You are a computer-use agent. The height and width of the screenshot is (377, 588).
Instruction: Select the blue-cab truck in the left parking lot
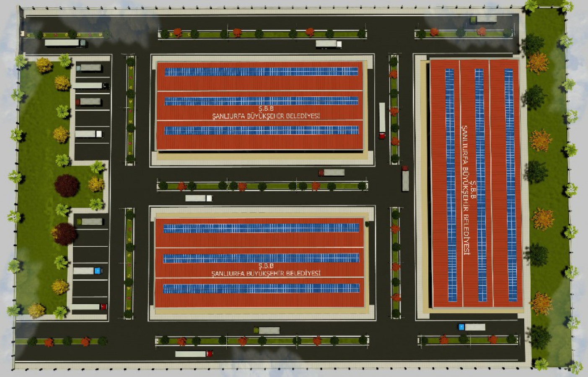click(88, 271)
